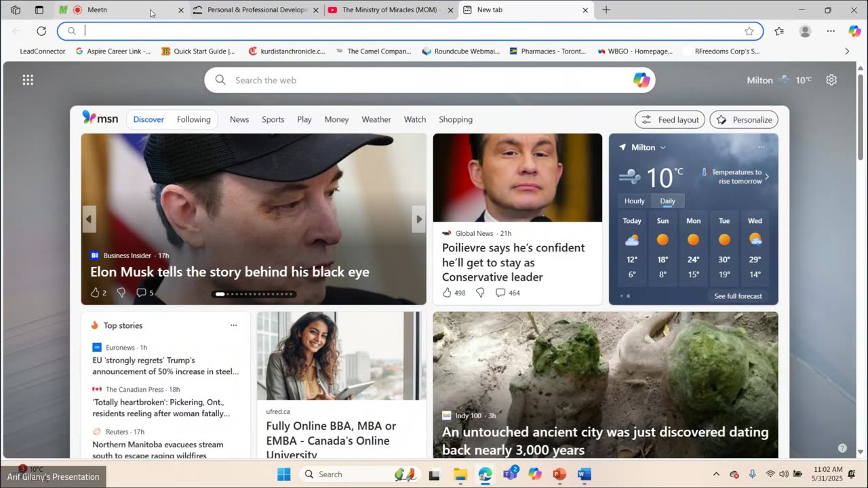Open the Shopping section in MSN

click(456, 119)
